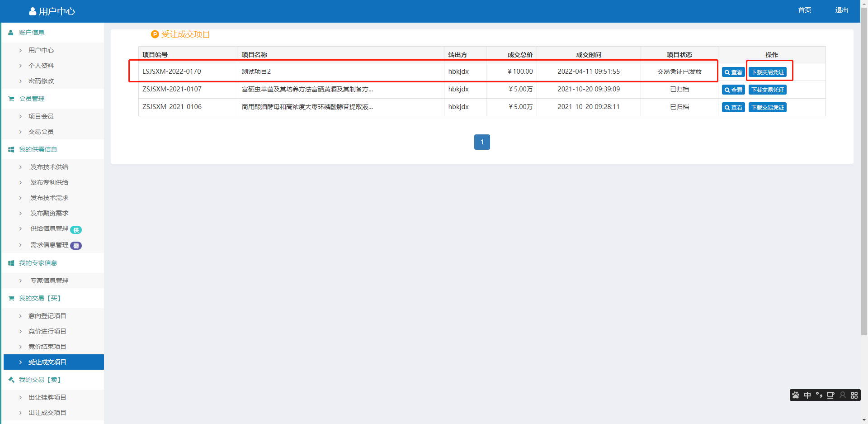
Task: Open 竞价进行项目 in sidebar
Action: 47,331
